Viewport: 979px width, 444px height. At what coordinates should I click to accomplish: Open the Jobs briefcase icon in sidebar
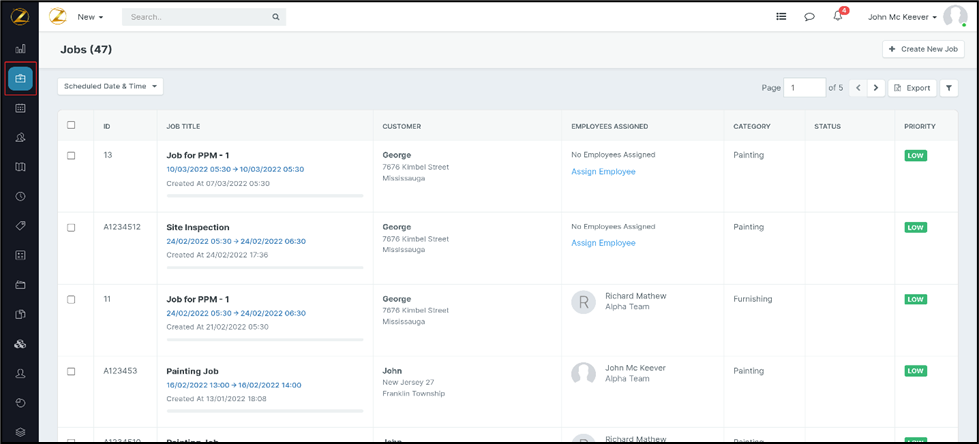tap(20, 78)
